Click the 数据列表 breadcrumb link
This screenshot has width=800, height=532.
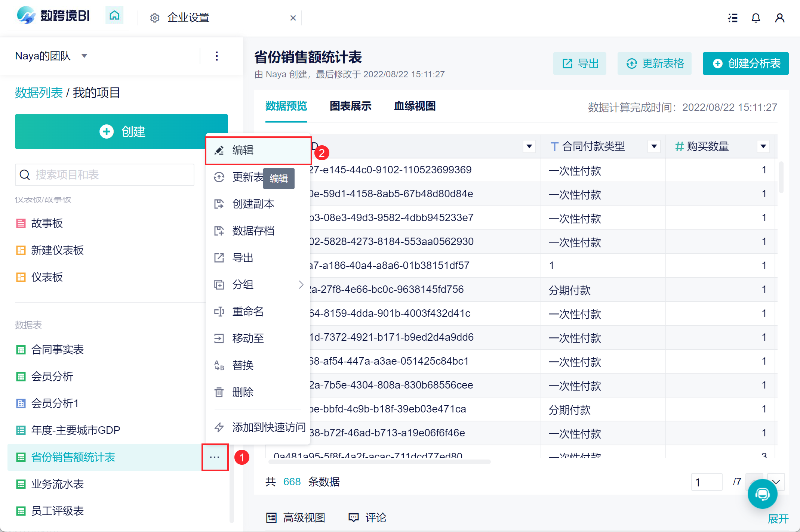point(39,93)
